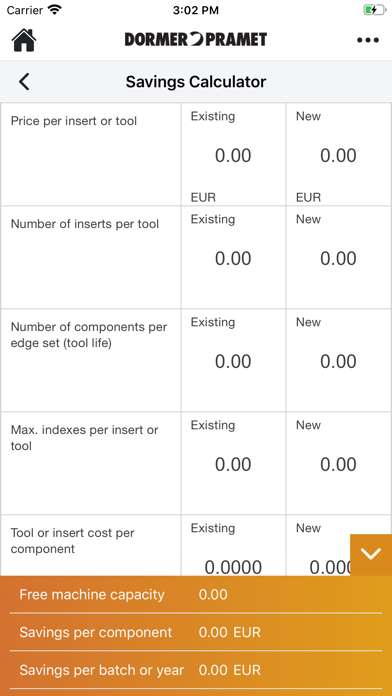Edit New components per edge set value
Viewport: 392px width, 696px height.
(338, 361)
